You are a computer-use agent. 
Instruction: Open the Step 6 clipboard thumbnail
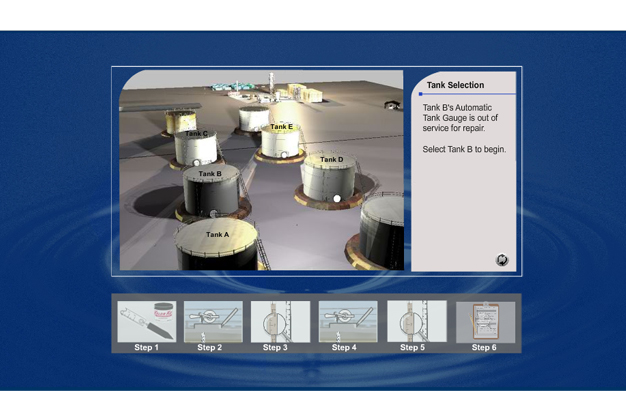pos(485,322)
